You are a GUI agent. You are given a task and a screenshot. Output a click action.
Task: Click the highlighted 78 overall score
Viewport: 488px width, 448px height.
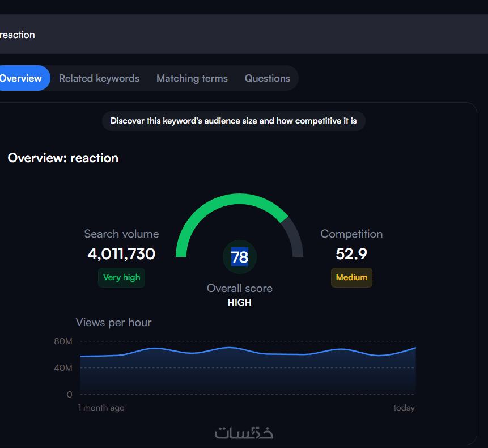[240, 257]
